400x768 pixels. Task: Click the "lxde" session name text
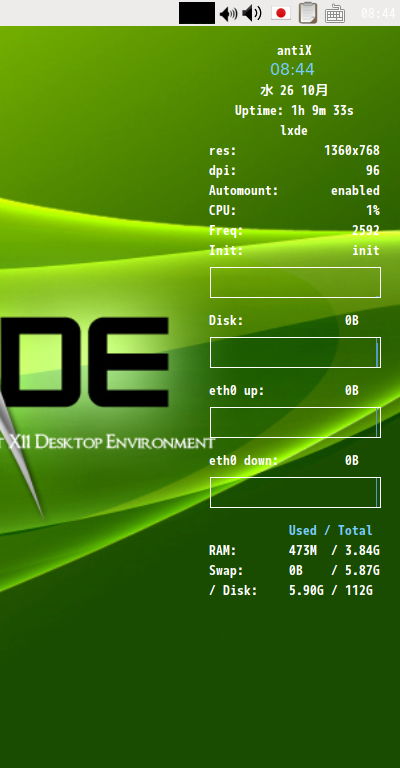(294, 131)
